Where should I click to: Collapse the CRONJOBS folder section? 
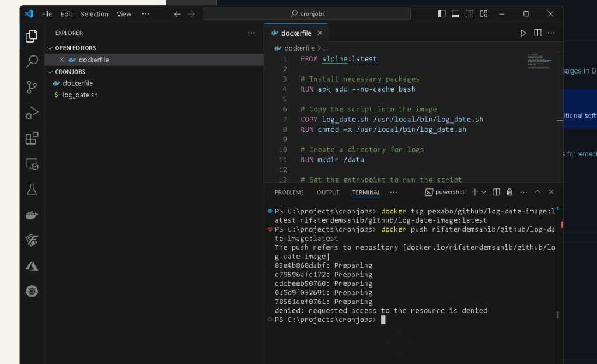click(50, 72)
